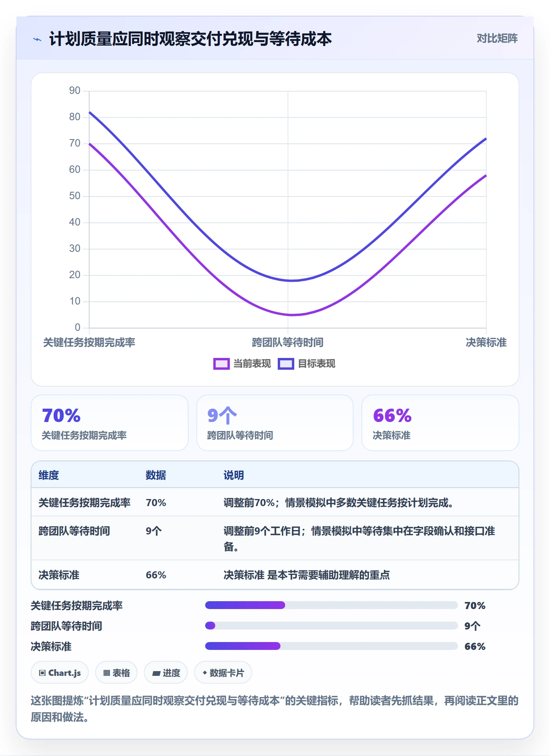550x756 pixels.
Task: Click the 目标表现 legend label
Action: click(x=316, y=364)
